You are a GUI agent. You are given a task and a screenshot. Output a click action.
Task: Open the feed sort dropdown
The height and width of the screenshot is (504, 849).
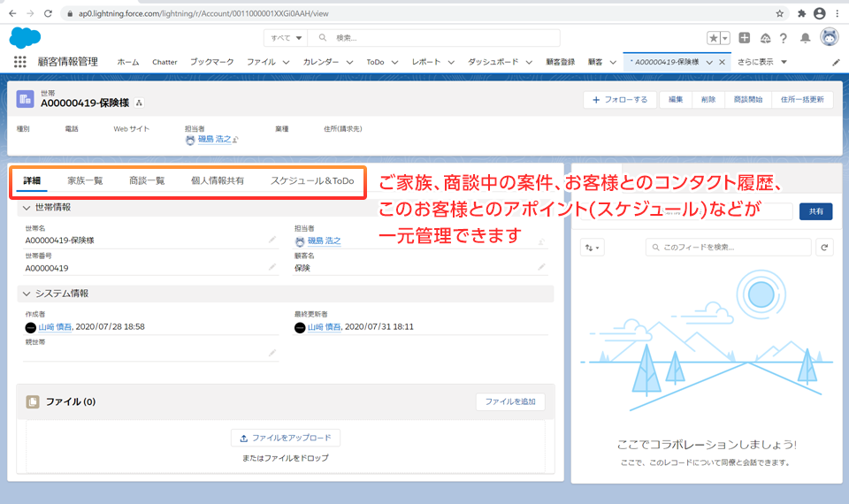click(592, 248)
